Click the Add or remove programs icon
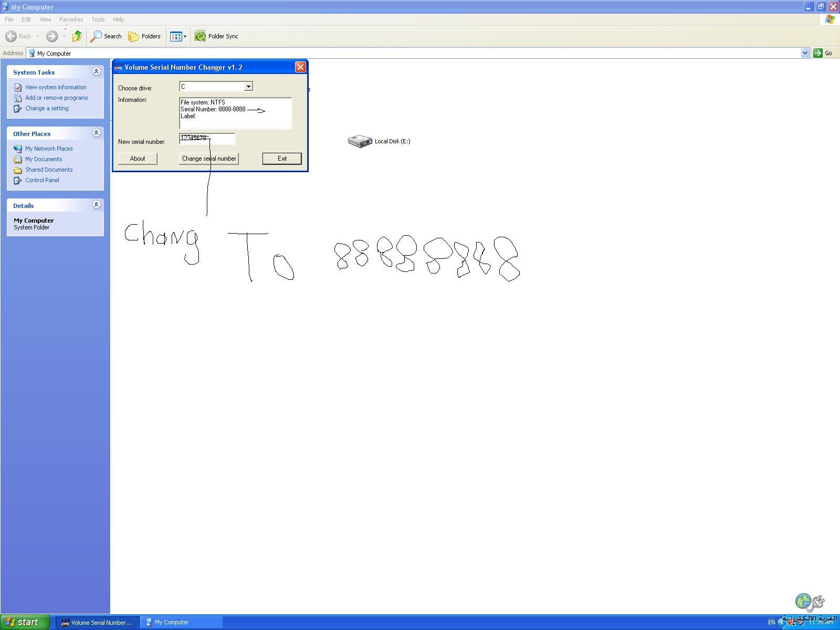This screenshot has height=630, width=840. pos(18,98)
